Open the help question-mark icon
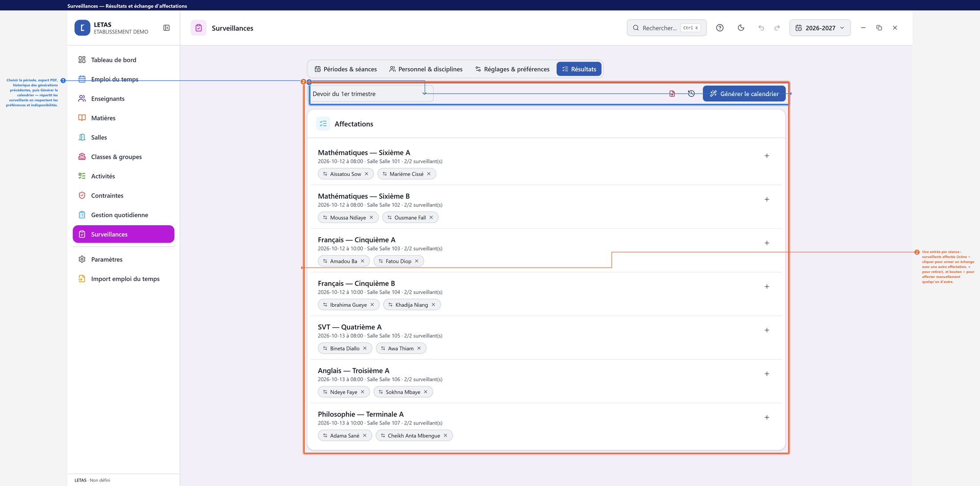This screenshot has width=980, height=486. tap(720, 28)
